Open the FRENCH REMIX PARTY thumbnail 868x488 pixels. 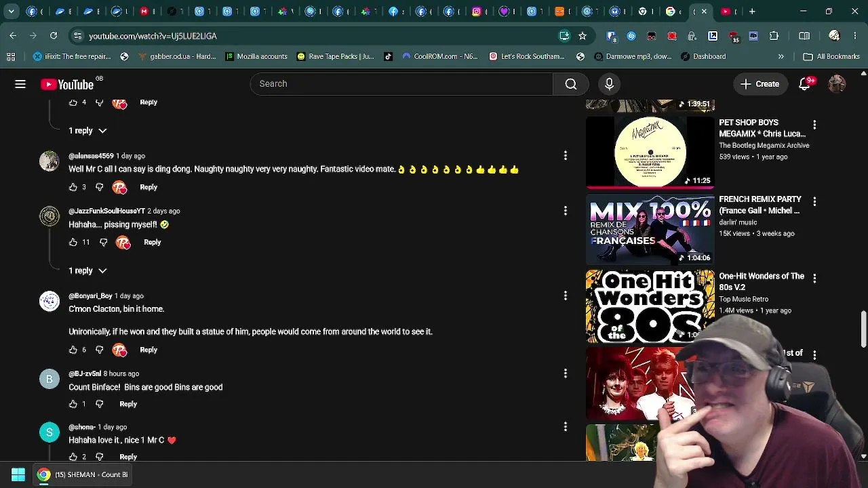[650, 229]
